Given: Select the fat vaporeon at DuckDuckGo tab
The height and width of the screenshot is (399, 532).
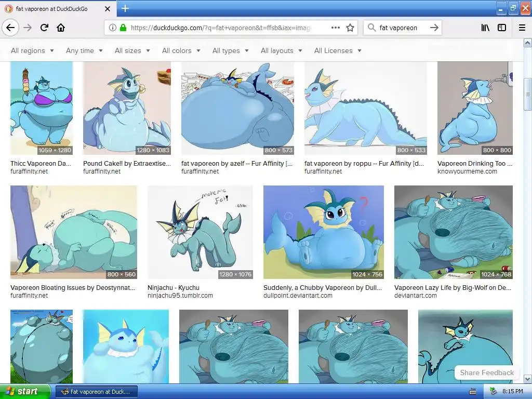Looking at the screenshot, I should 58,9.
